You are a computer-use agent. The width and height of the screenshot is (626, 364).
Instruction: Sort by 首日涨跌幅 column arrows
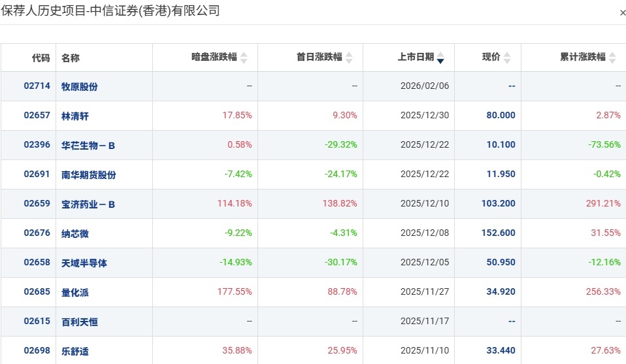point(349,58)
